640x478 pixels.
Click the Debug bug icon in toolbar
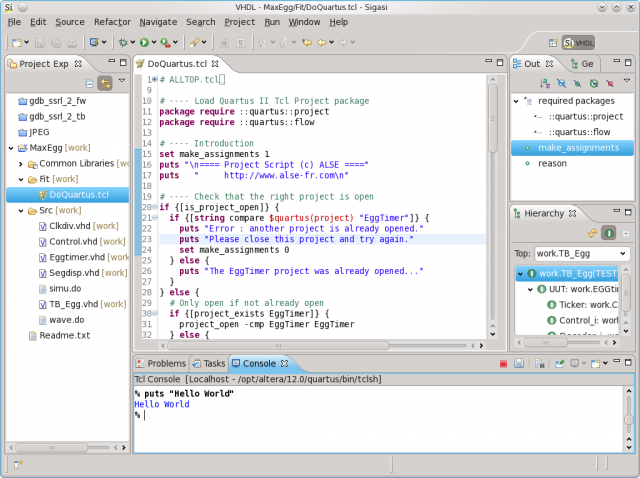pyautogui.click(x=123, y=42)
